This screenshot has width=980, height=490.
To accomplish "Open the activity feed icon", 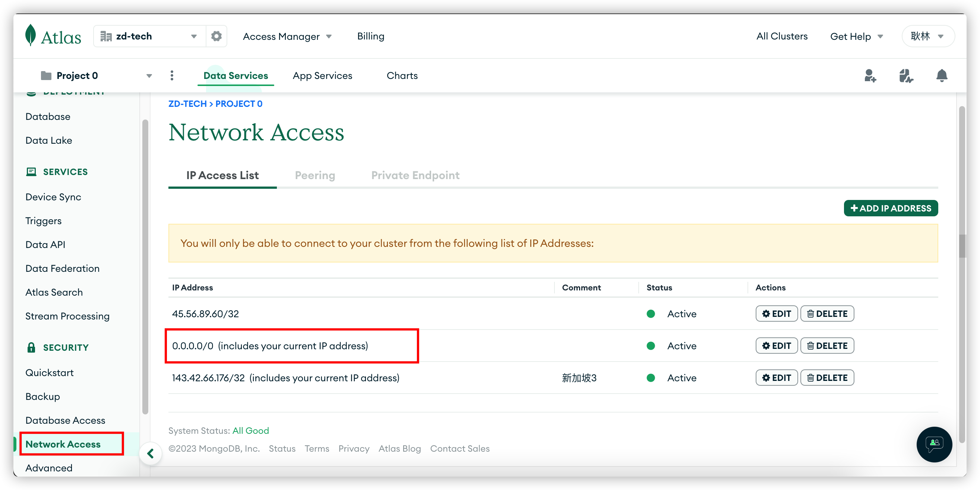I will coord(906,76).
